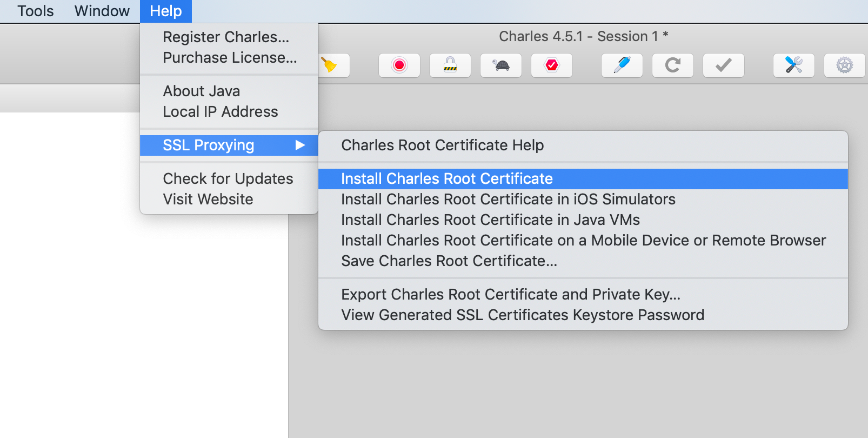Click View Generated SSL Certificates Keystore Password
The width and height of the screenshot is (868, 438).
[583, 315]
